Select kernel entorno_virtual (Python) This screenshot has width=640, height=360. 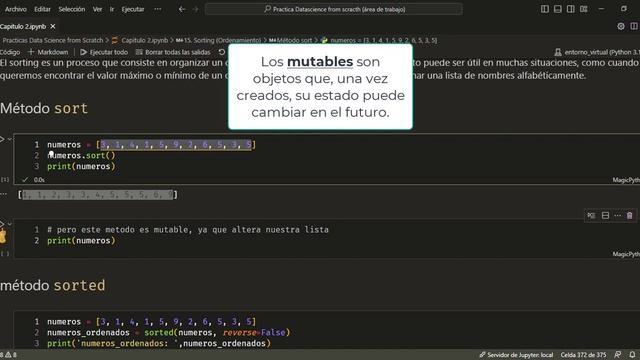597,52
